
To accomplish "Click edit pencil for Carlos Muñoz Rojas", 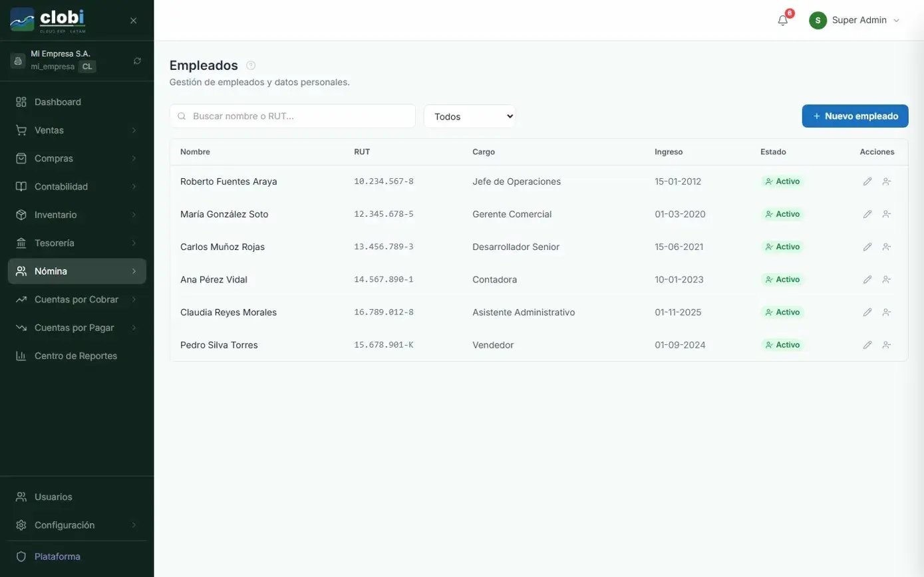I will pyautogui.click(x=867, y=247).
